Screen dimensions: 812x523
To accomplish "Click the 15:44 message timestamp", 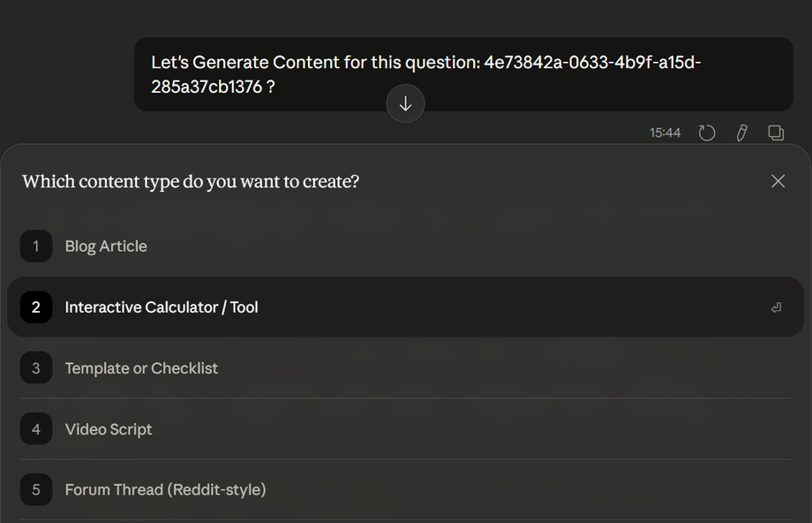I will [665, 133].
